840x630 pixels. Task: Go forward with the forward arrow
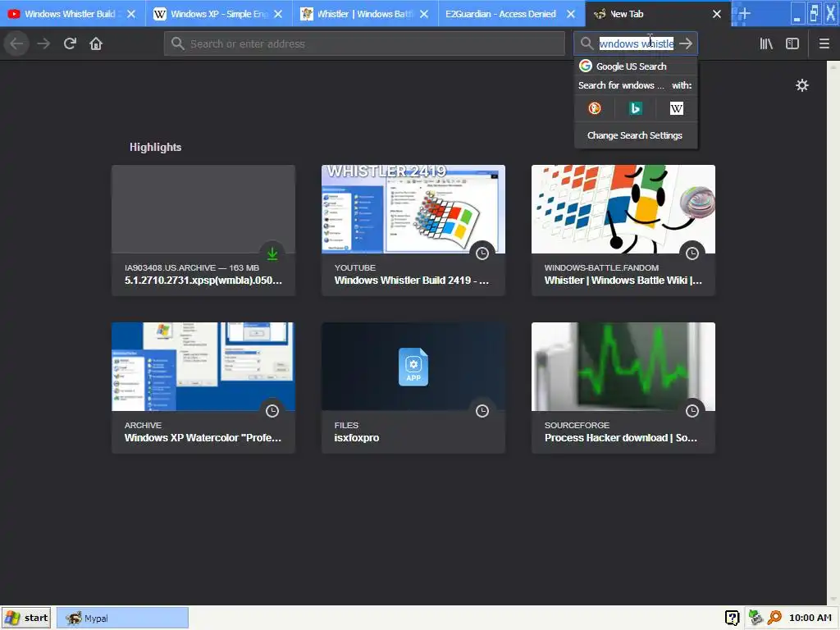pyautogui.click(x=43, y=43)
